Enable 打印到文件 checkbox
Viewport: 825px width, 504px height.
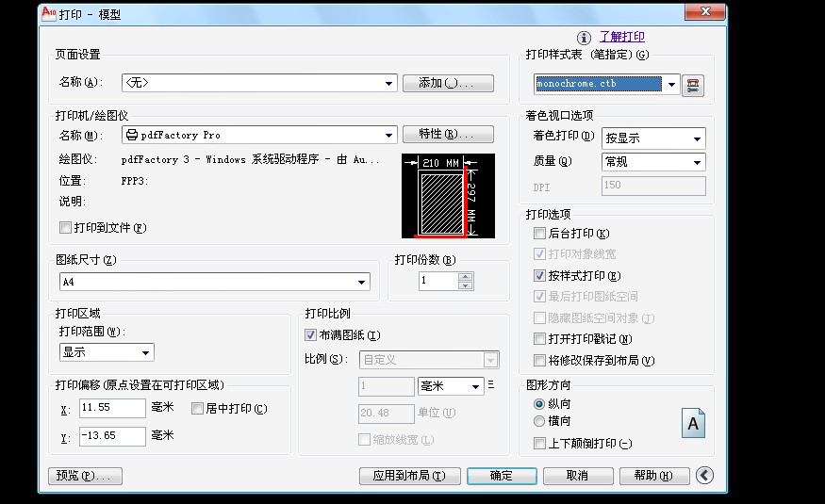pos(66,228)
